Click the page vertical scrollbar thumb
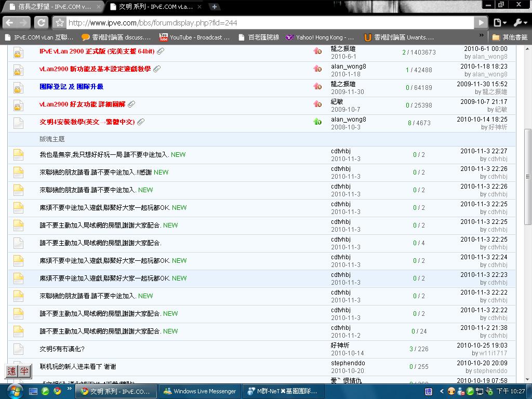This screenshot has height=399, width=532. [x=528, y=177]
